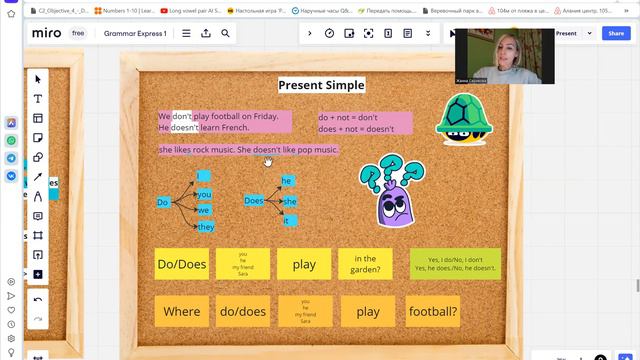Select the yellow Do/Does sticky note

coord(182,264)
